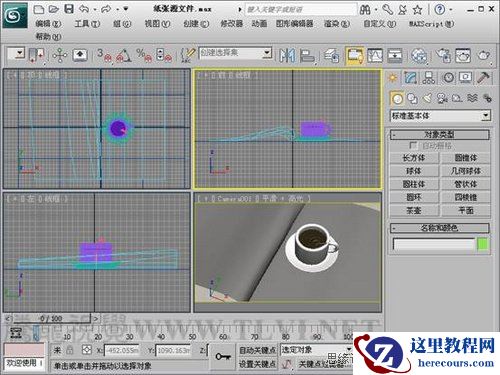The image size is (500, 375).
Task: Switch to the Display command panel tab
Action: [465, 78]
